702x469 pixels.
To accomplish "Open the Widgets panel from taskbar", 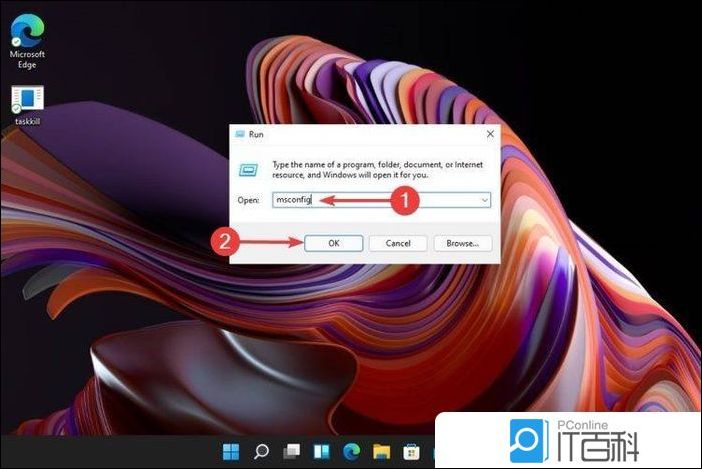I will pyautogui.click(x=321, y=452).
